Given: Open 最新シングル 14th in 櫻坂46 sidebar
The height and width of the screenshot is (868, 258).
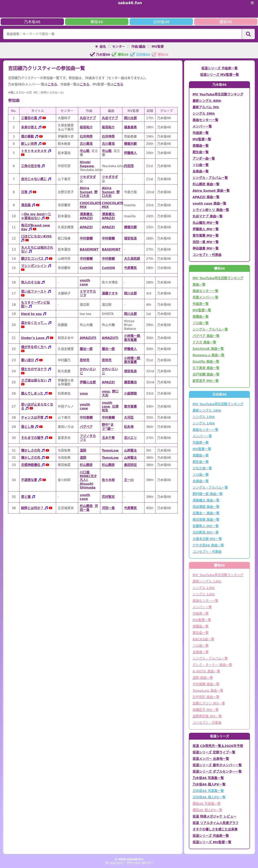Looking at the screenshot, I should (x=207, y=581).
